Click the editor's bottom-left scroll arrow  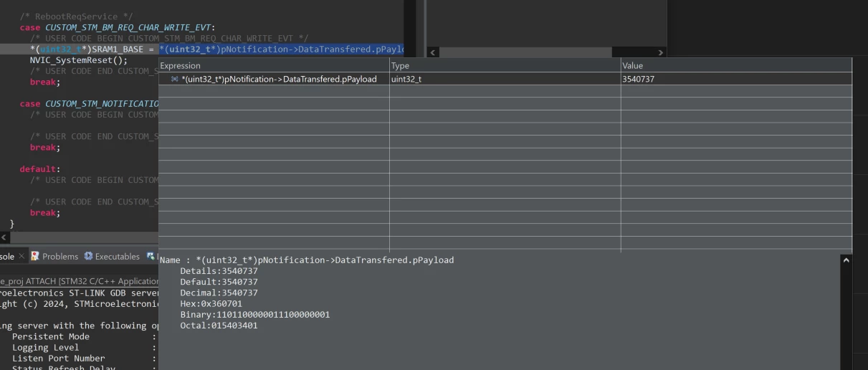coord(4,237)
